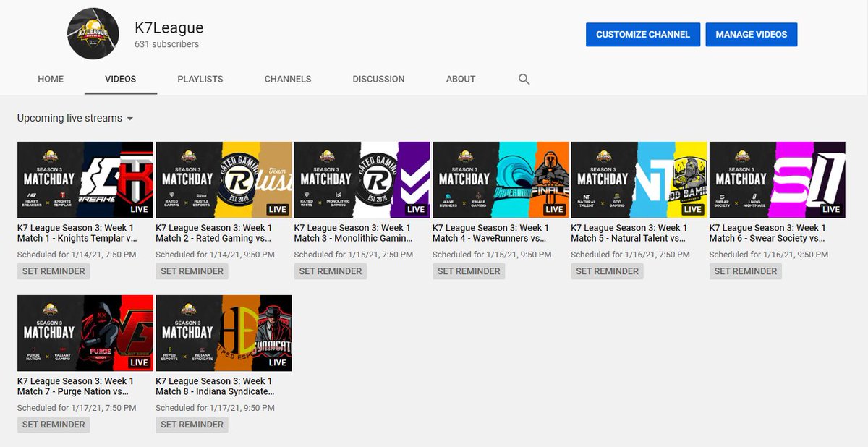
Task: Open Match 3 Monolithic Gaming thumbnail
Action: 362,180
